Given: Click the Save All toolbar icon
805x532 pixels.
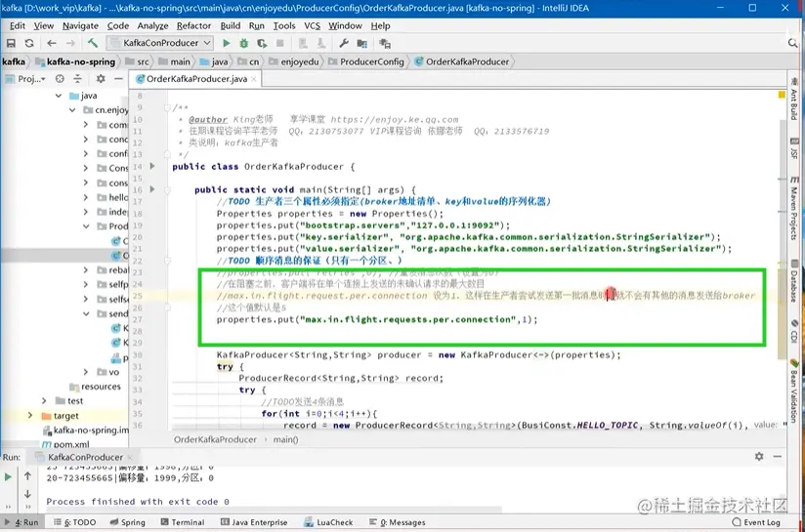Looking at the screenshot, I should [11, 44].
